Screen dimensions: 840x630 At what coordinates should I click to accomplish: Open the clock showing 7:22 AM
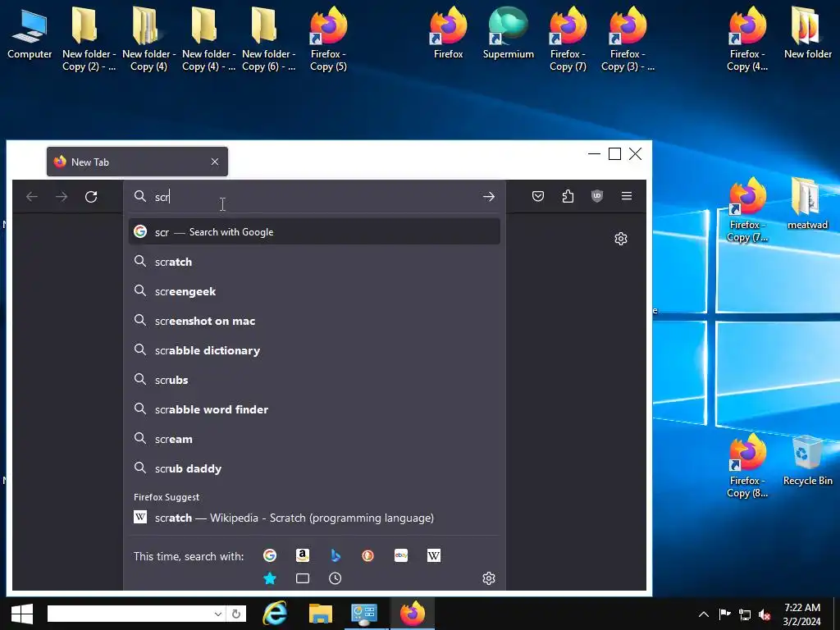(x=802, y=614)
